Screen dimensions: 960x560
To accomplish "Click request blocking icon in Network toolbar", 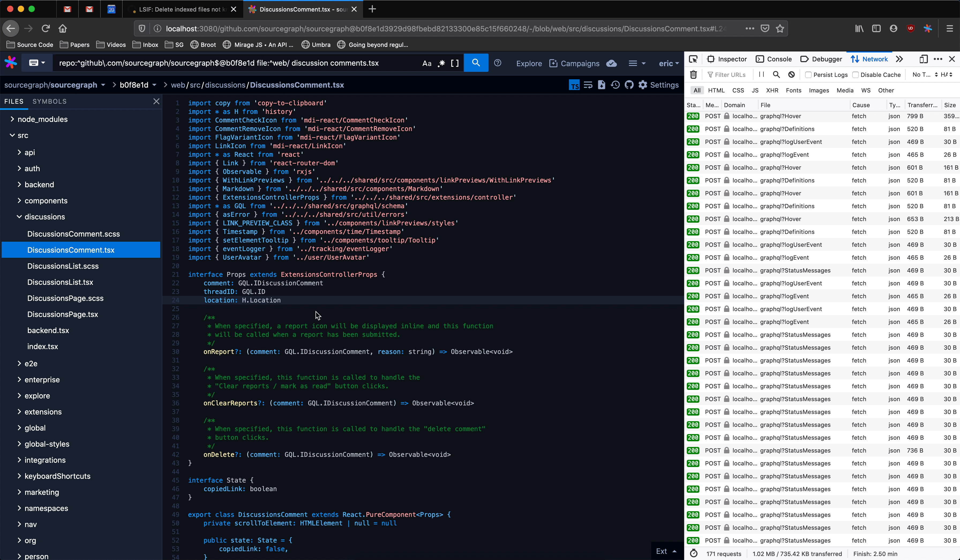I will click(791, 75).
